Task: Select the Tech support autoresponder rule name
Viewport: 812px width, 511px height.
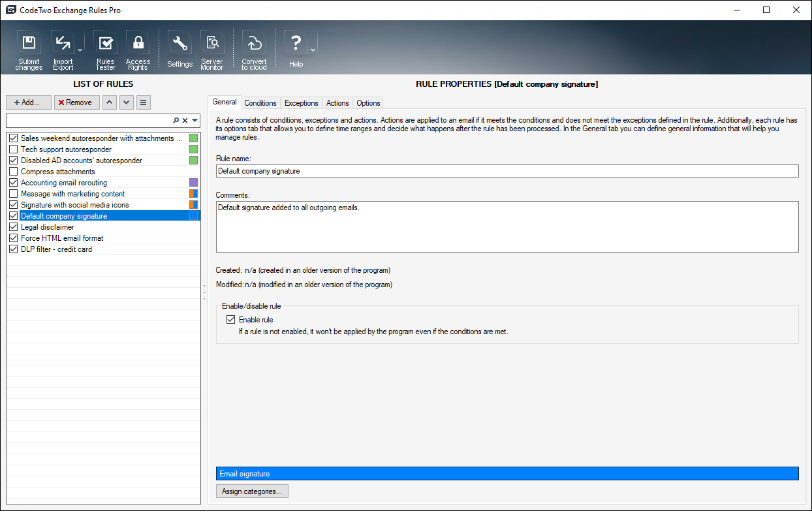Action: point(66,149)
